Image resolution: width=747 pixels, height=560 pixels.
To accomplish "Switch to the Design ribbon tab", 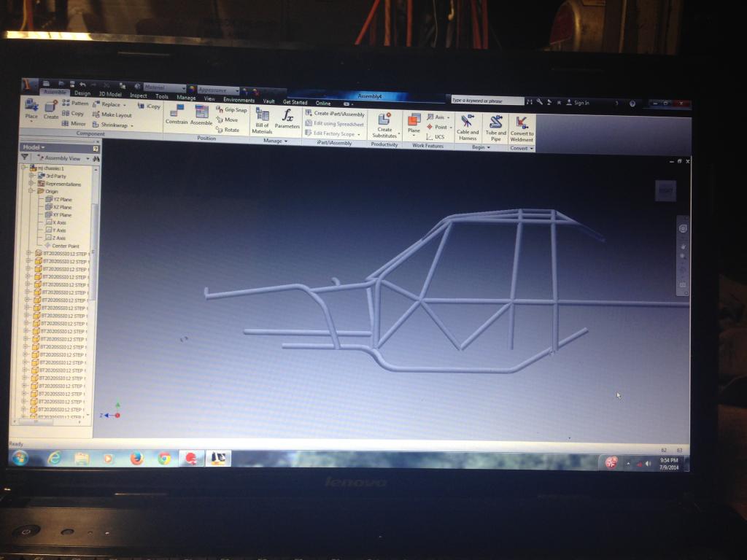I will pyautogui.click(x=82, y=93).
